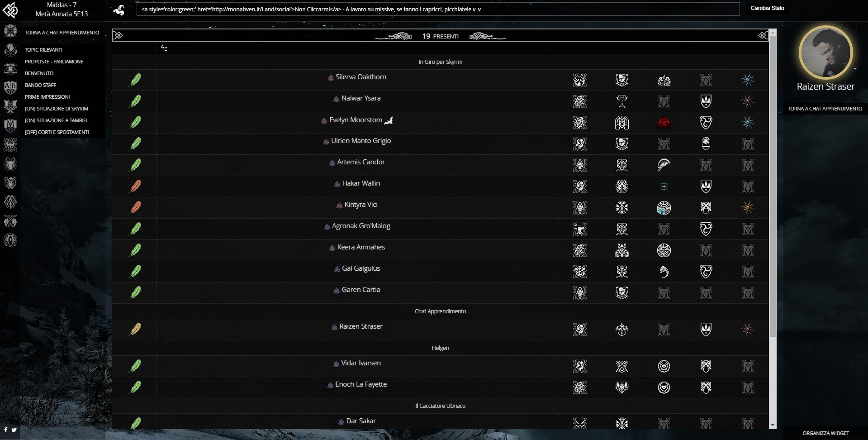
Task: Sort present list by A-Z
Action: (x=164, y=48)
